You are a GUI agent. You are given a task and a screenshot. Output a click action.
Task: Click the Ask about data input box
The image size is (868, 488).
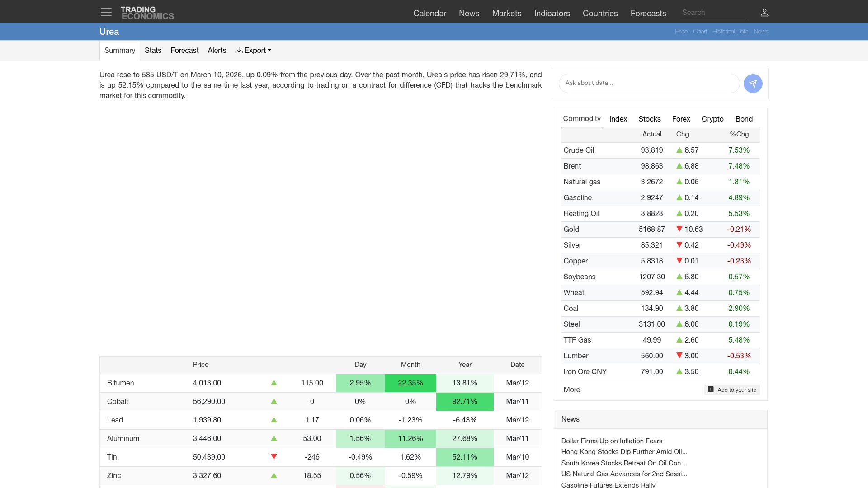649,83
